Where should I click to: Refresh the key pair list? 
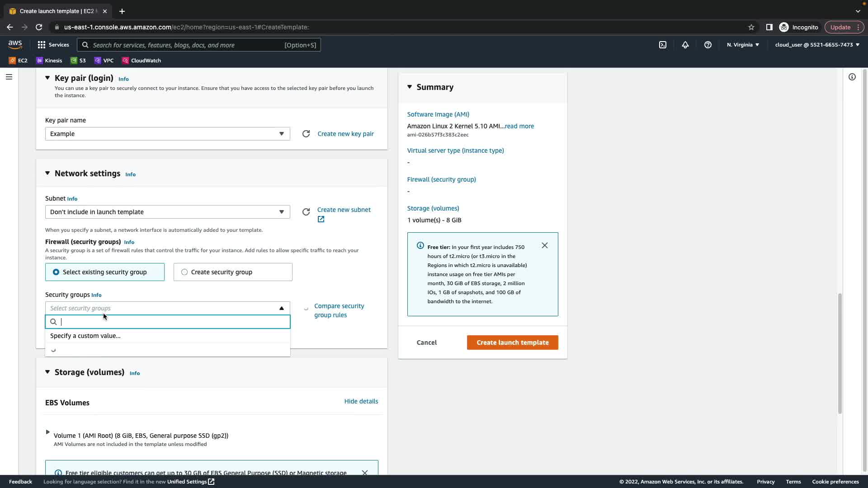pos(306,134)
